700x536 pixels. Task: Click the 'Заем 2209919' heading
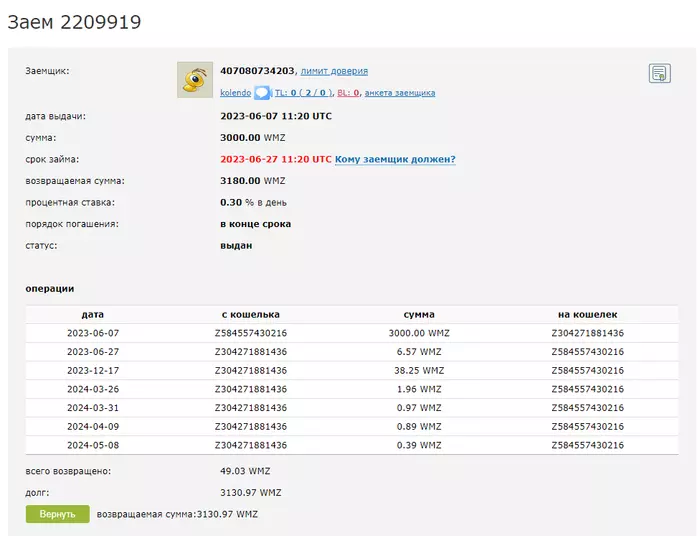click(x=74, y=22)
